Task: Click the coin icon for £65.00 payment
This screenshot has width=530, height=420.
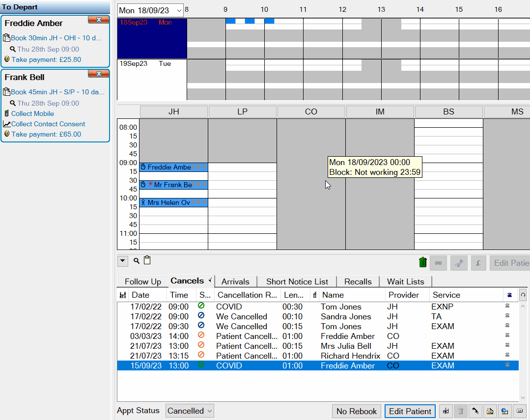Action: pos(7,134)
